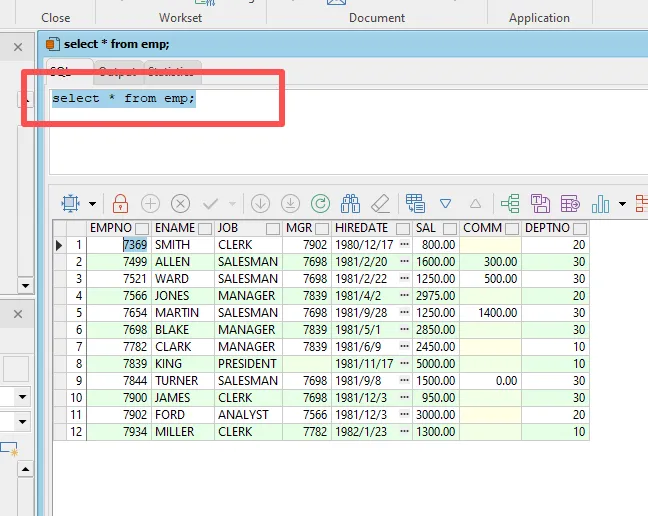Click the fetch last page arrow icon

click(291, 204)
